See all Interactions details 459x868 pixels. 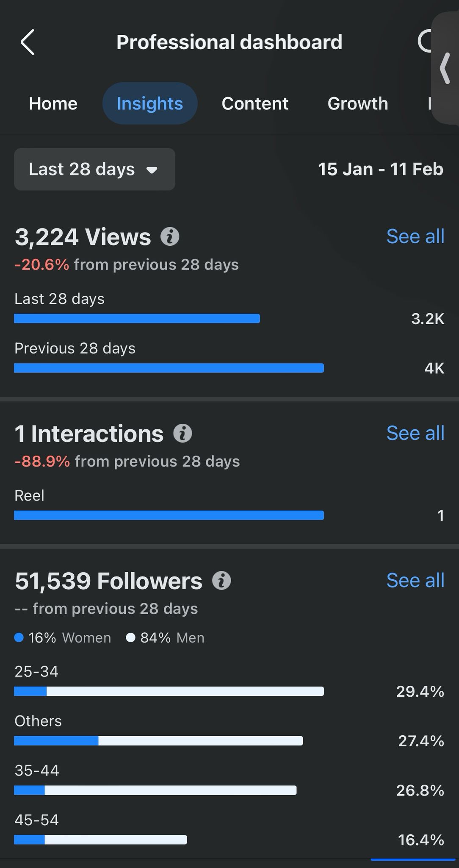415,433
